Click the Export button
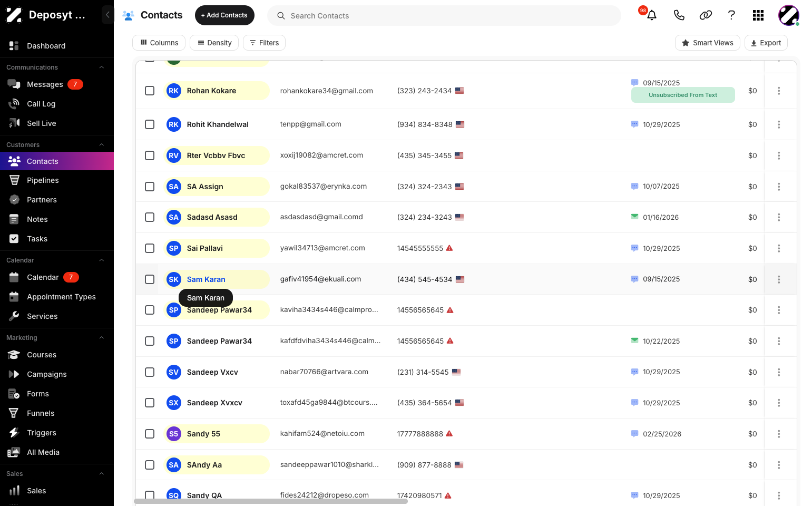The width and height of the screenshot is (812, 506). pos(766,43)
